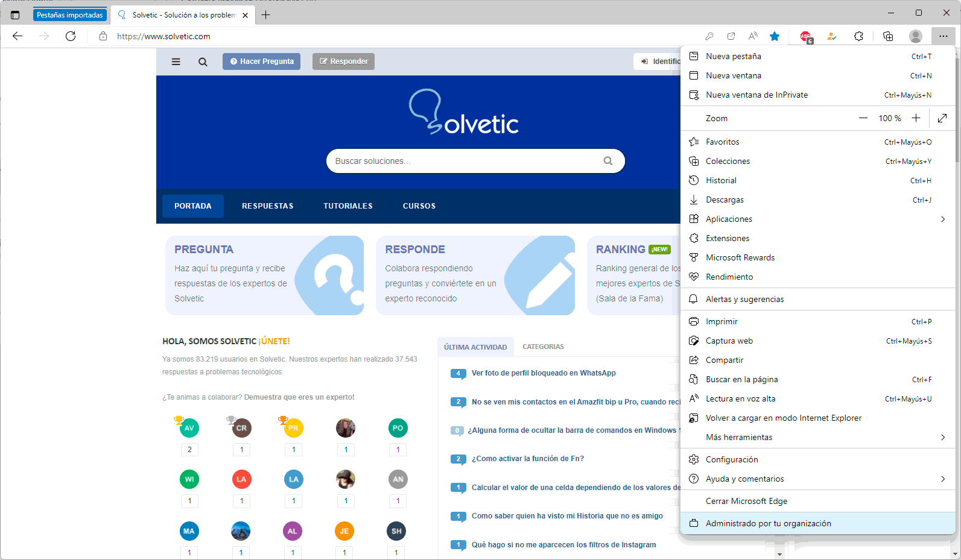Viewport: 961px width, 560px height.
Task: Select Microsoft Rewards menu entry
Action: tap(818, 257)
